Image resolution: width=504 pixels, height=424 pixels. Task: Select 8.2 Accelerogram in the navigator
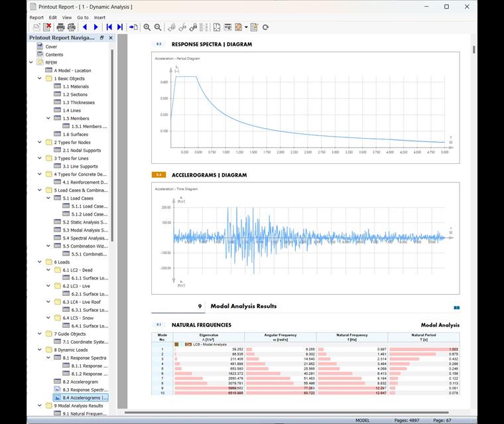point(80,382)
